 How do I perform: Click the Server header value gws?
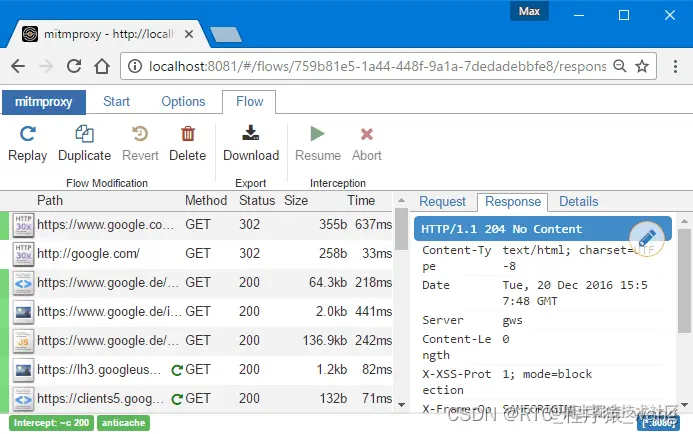(x=512, y=320)
